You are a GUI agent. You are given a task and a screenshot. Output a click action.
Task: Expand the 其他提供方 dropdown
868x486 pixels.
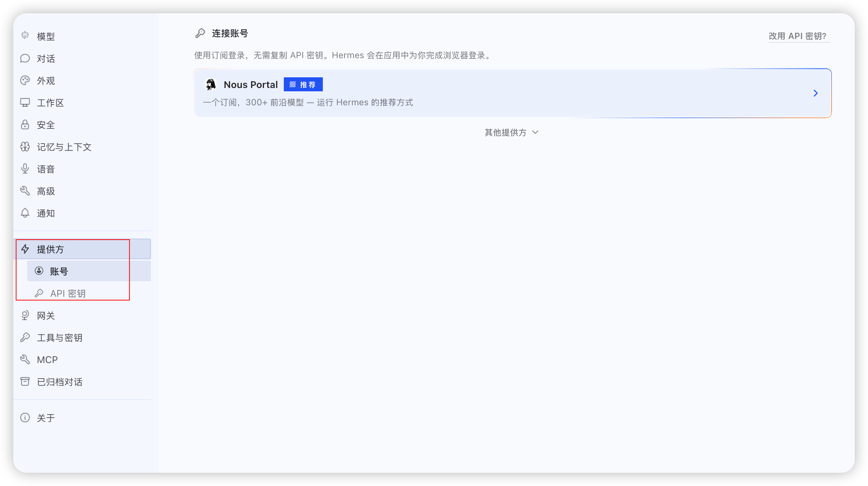pos(512,132)
